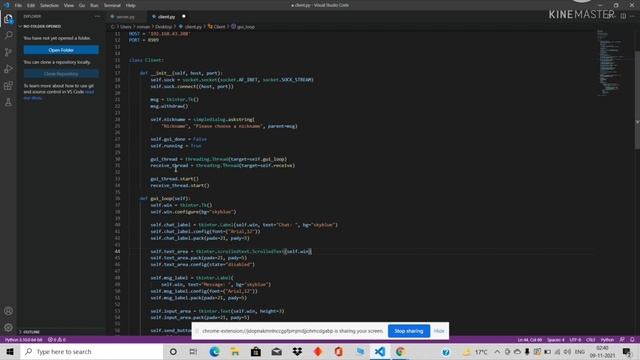Image resolution: width=640 pixels, height=360 pixels.
Task: Open the Explorer view in activity bar
Action: click(8, 19)
